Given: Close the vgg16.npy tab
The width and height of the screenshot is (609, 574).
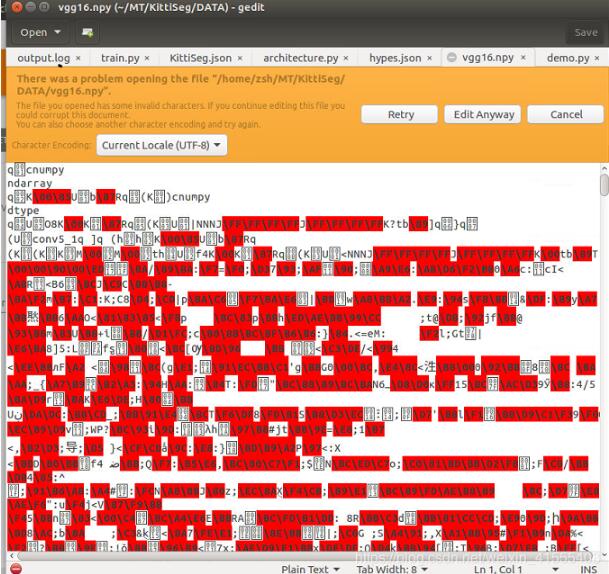Looking at the screenshot, I should coord(523,57).
